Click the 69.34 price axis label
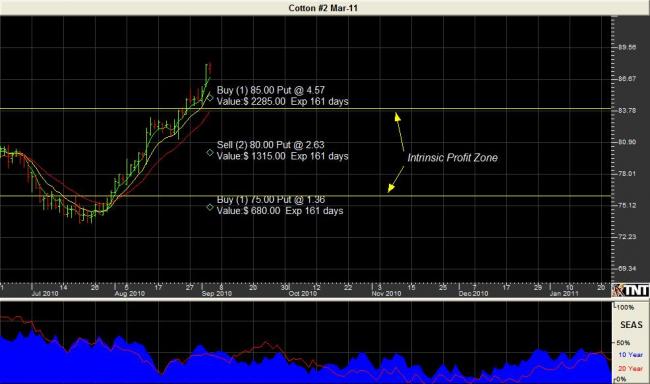This screenshot has width=650, height=384. (627, 269)
